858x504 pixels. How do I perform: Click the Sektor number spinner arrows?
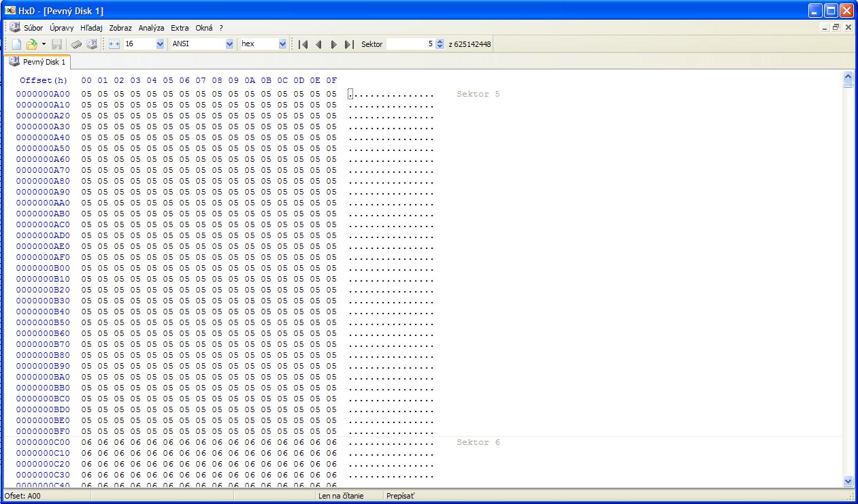point(440,44)
